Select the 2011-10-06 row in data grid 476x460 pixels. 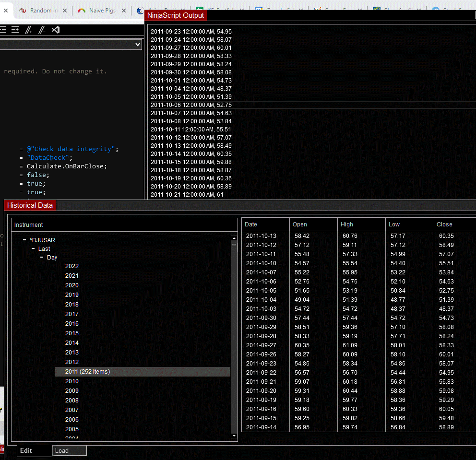coord(262,282)
